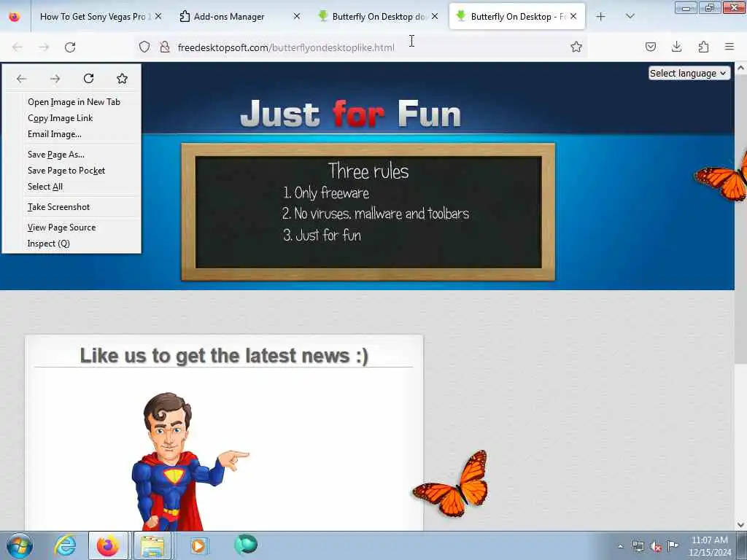Open the media player taskbar icon
Screen dimensions: 747x560
click(x=198, y=545)
